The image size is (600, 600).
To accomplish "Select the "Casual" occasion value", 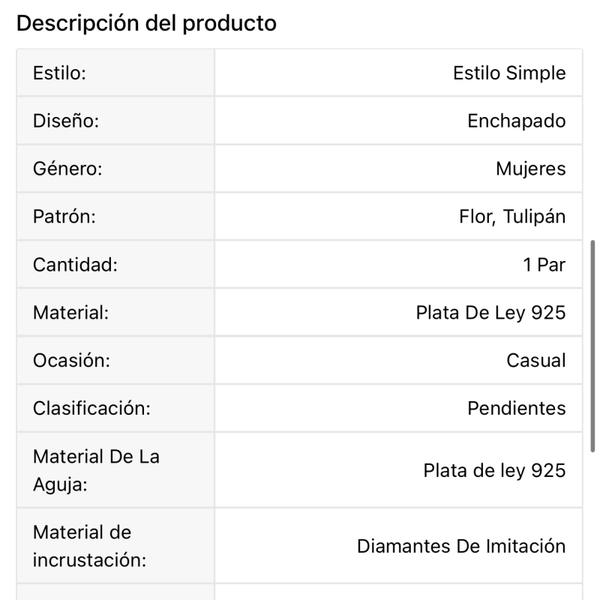I will (x=536, y=361).
